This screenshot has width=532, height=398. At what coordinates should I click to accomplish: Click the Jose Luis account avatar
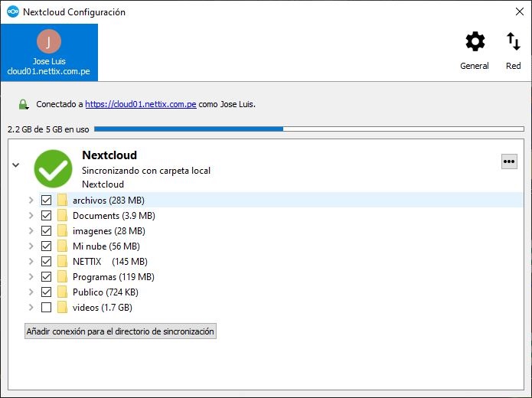point(49,41)
